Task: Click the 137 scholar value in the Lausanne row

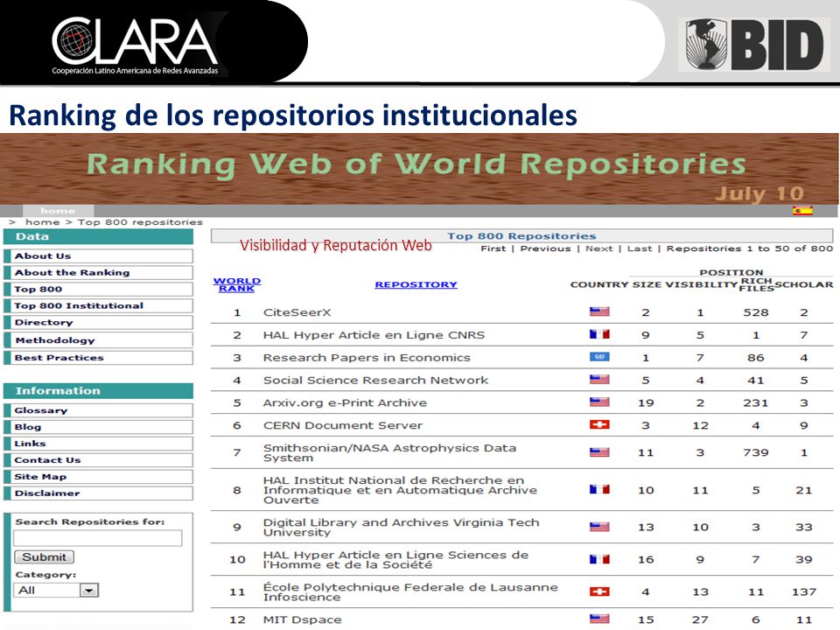Action: 804,592
